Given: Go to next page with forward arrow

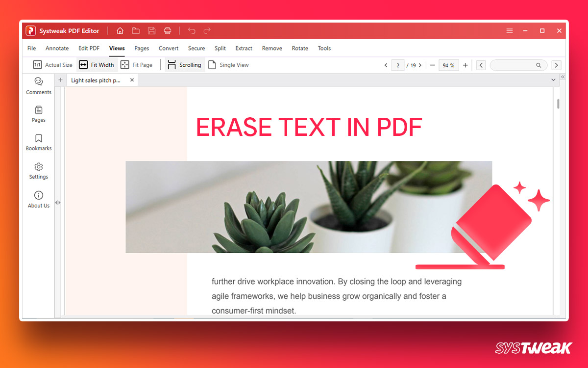Looking at the screenshot, I should tap(420, 65).
